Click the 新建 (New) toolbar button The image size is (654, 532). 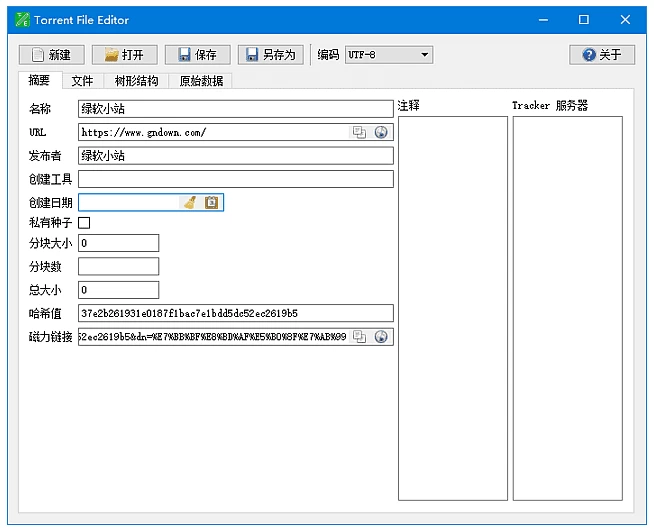tap(52, 55)
